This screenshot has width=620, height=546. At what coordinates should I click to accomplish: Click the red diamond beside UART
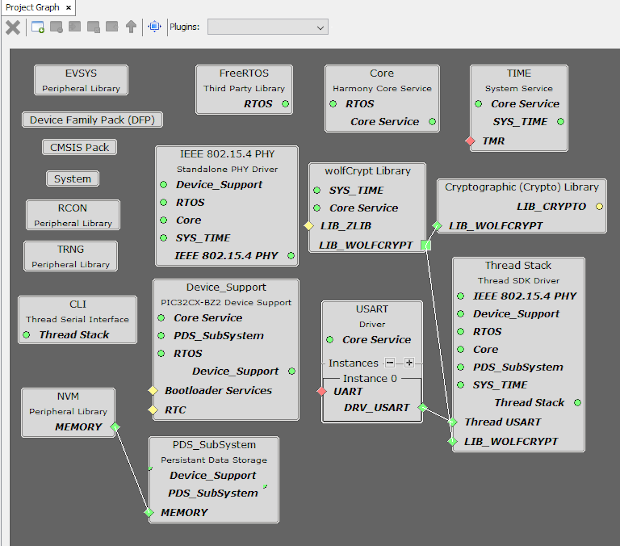point(321,391)
